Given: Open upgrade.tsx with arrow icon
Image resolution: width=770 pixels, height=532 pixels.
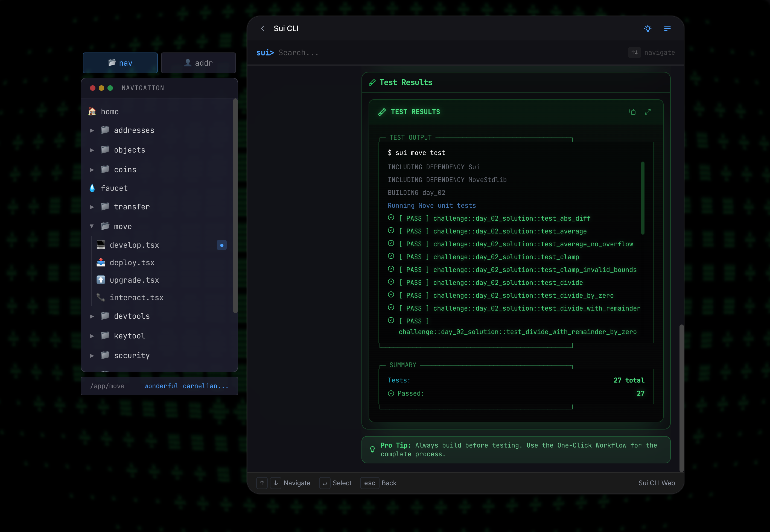Looking at the screenshot, I should tap(101, 280).
